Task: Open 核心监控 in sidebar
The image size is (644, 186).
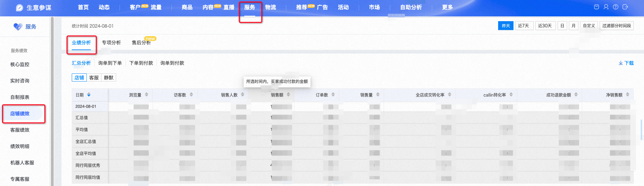Action: [x=20, y=65]
